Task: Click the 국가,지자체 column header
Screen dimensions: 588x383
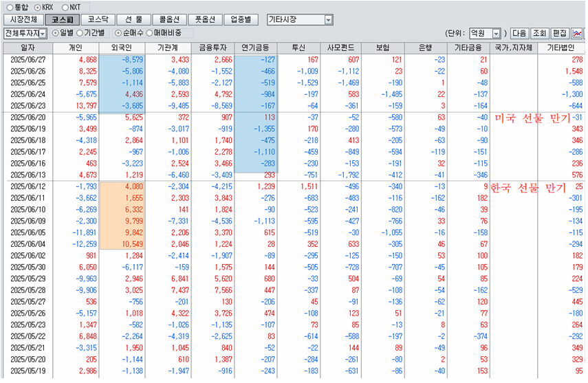Action: click(x=513, y=47)
